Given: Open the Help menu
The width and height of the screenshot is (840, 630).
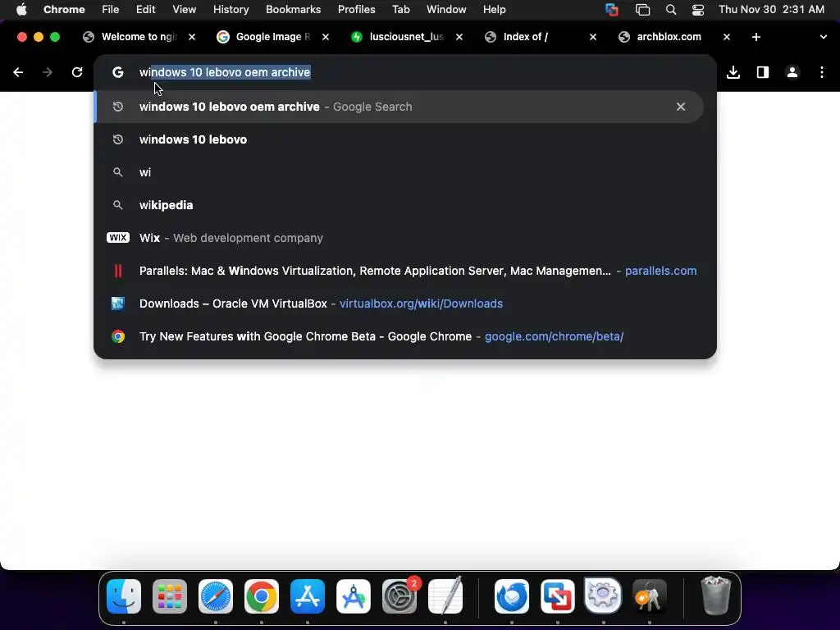Looking at the screenshot, I should [x=494, y=9].
